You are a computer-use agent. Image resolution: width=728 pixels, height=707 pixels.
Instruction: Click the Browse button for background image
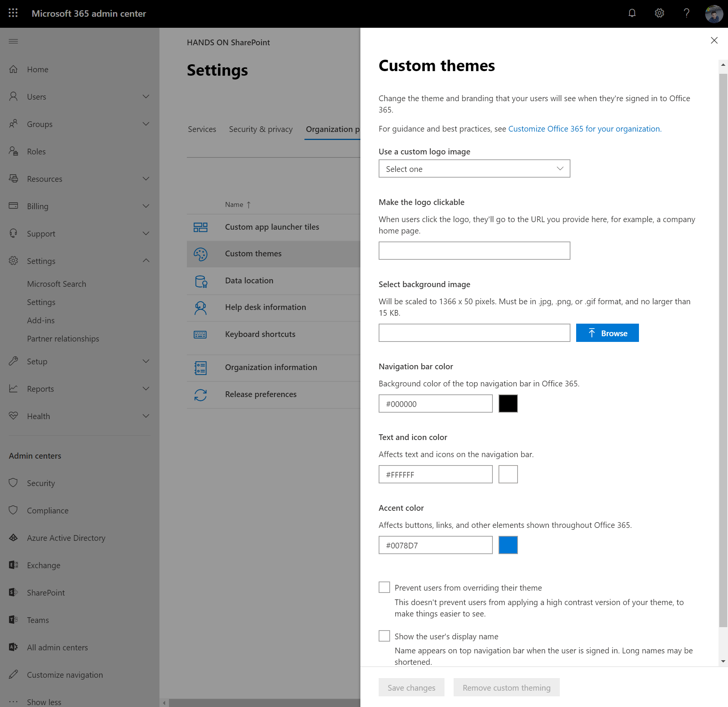click(x=607, y=333)
